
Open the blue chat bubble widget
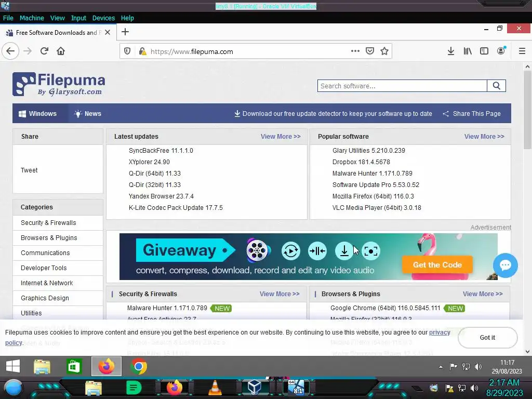505,265
